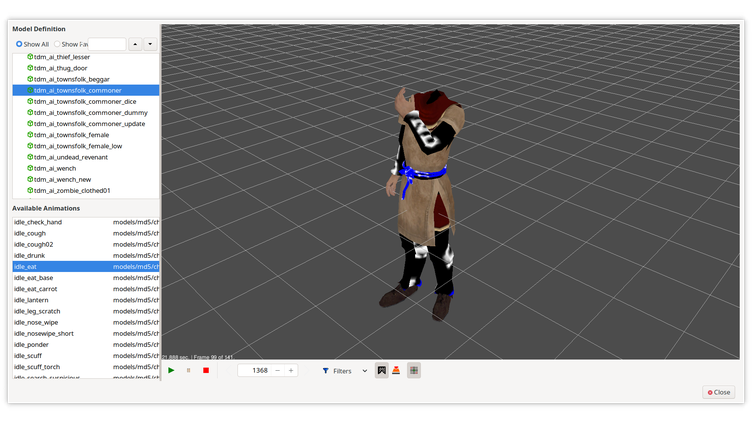This screenshot has height=423, width=752.
Task: Click the model definition search field
Action: 107,44
